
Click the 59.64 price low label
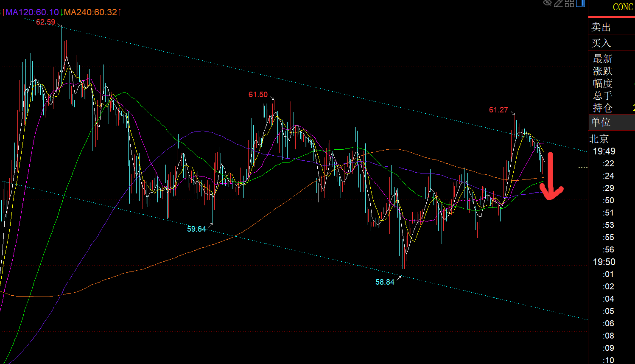tap(196, 229)
